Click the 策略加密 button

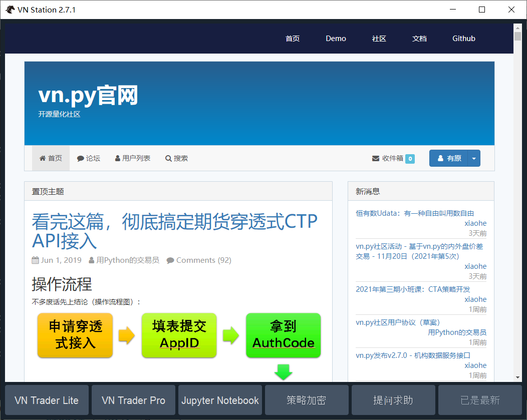coord(307,400)
